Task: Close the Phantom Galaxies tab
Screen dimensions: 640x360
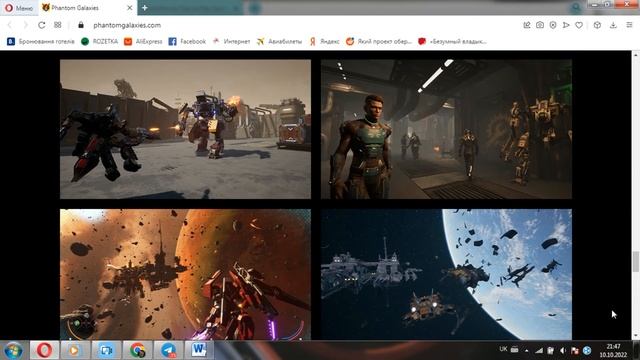Action: (129, 8)
